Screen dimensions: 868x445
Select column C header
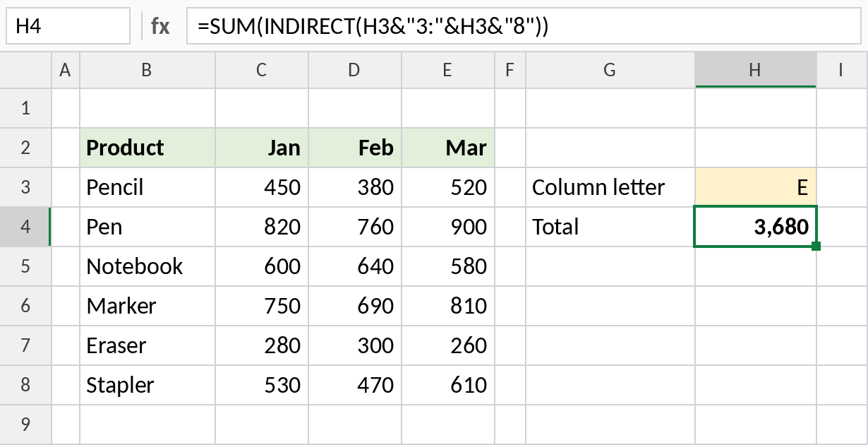click(x=262, y=69)
